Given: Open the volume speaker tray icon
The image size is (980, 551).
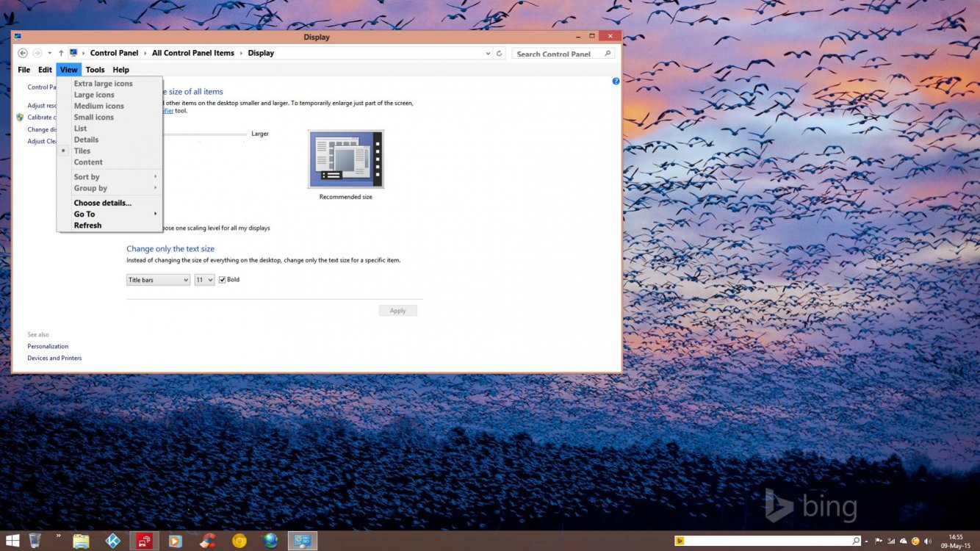Looking at the screenshot, I should [x=928, y=541].
